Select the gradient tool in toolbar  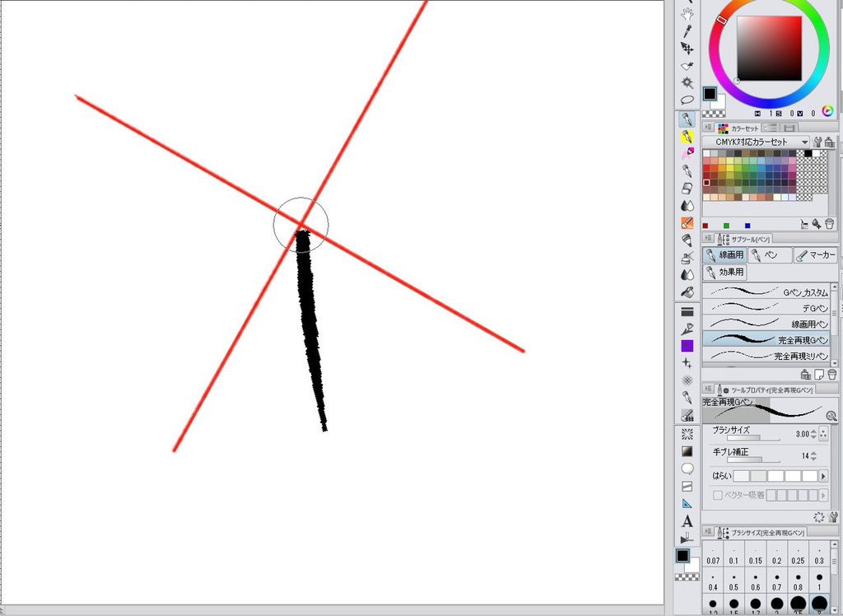(687, 451)
